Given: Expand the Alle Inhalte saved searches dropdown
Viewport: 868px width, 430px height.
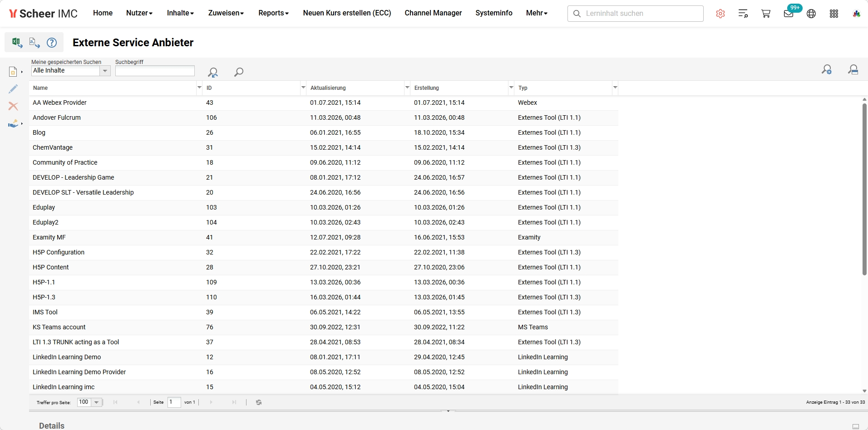Looking at the screenshot, I should (x=105, y=71).
